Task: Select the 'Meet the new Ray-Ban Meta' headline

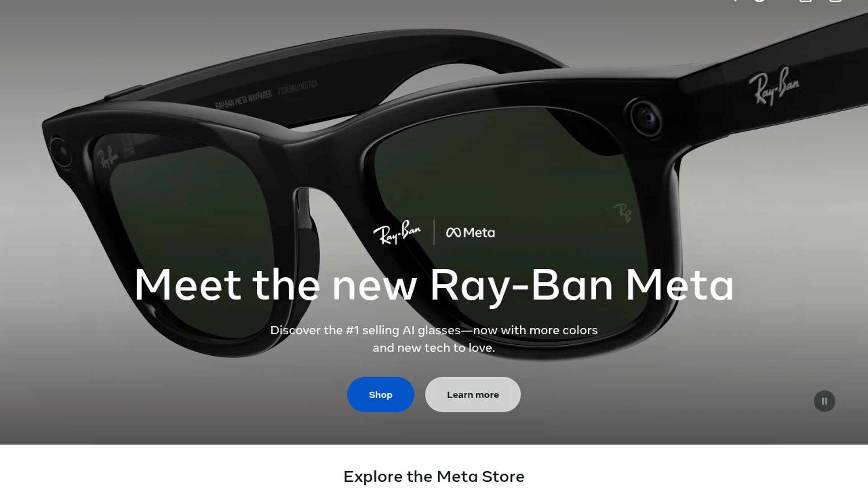Action: click(434, 285)
